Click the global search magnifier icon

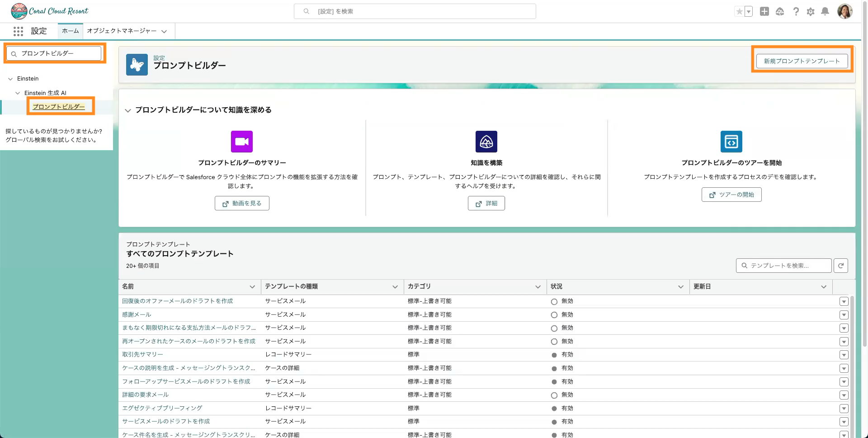(307, 11)
